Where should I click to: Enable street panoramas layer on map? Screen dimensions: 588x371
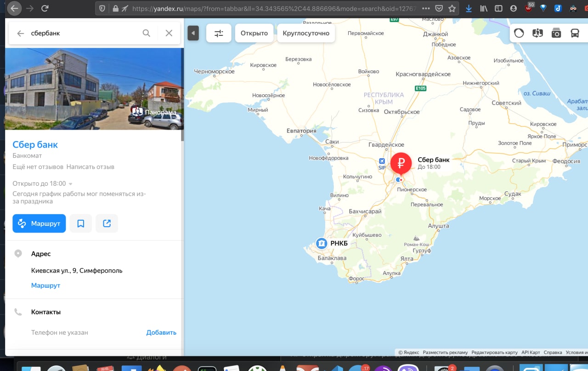(537, 33)
